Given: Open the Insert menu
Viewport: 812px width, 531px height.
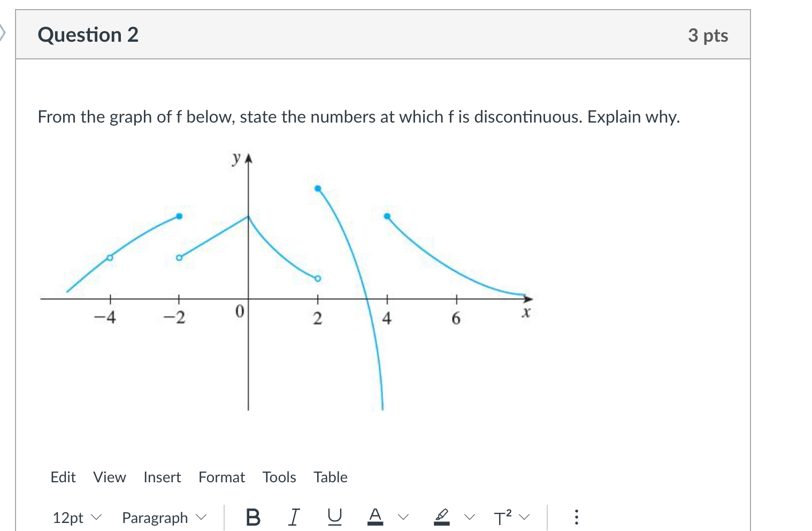Looking at the screenshot, I should click(162, 477).
